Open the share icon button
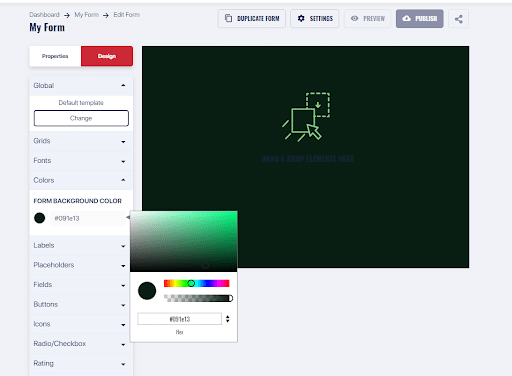The image size is (512, 376). tap(458, 19)
